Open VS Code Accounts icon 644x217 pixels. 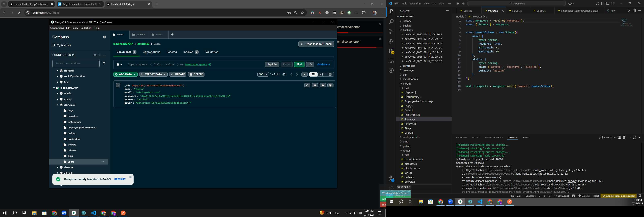tap(391, 179)
